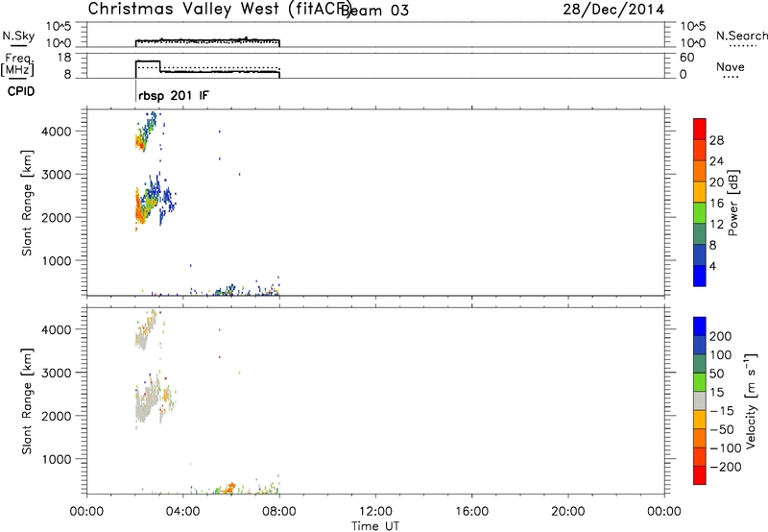Pick the red bottom Velocity color segment
Viewport: 768px width, 532px height.
tap(700, 475)
